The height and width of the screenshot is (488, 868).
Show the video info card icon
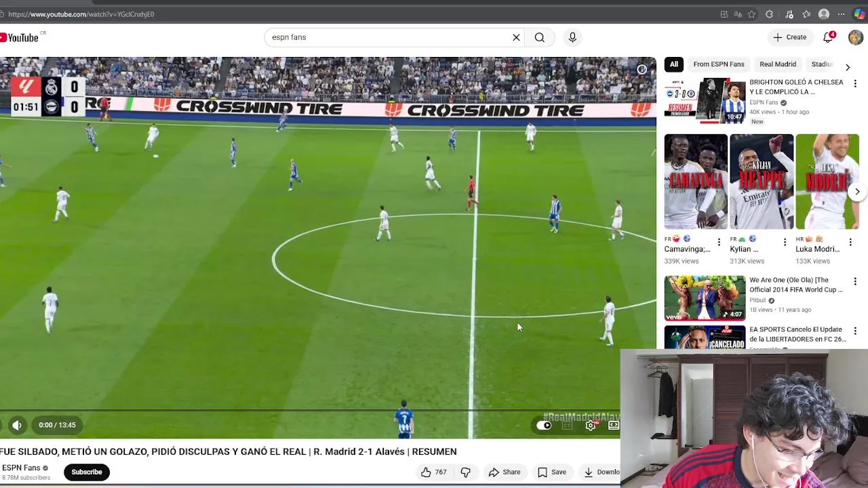click(x=642, y=69)
